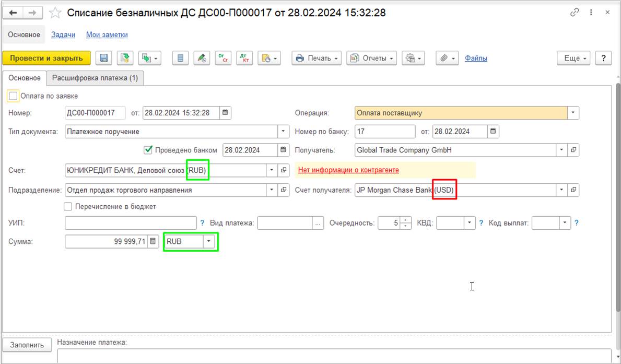Switch to Задачи section link
Image resolution: width=621 pixels, height=364 pixels.
(63, 35)
